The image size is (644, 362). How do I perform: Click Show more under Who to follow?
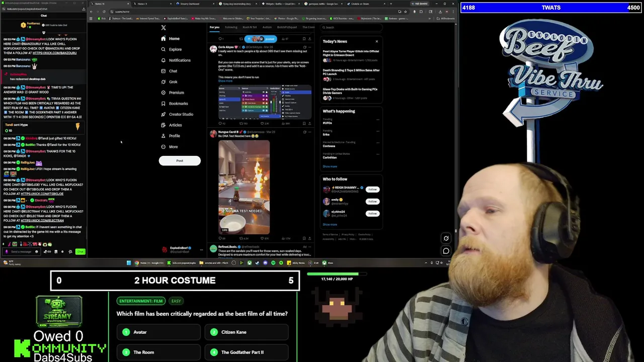[x=330, y=224]
